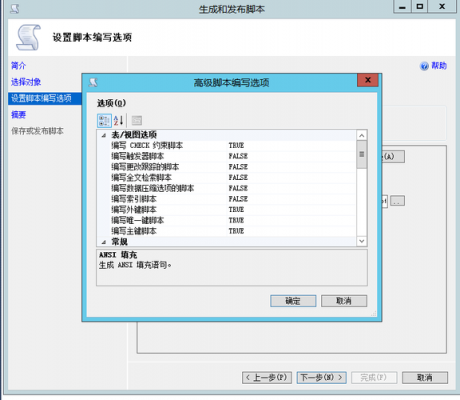Screen dimensions: 460x400
Task: Click TRUE value of 编写主键脚本
Action: click(x=236, y=231)
